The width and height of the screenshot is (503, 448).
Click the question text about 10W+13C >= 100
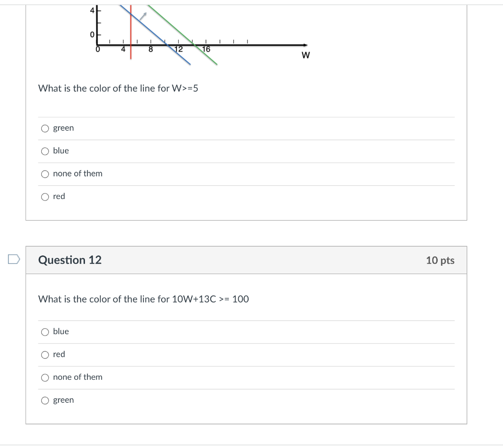pyautogui.click(x=143, y=299)
